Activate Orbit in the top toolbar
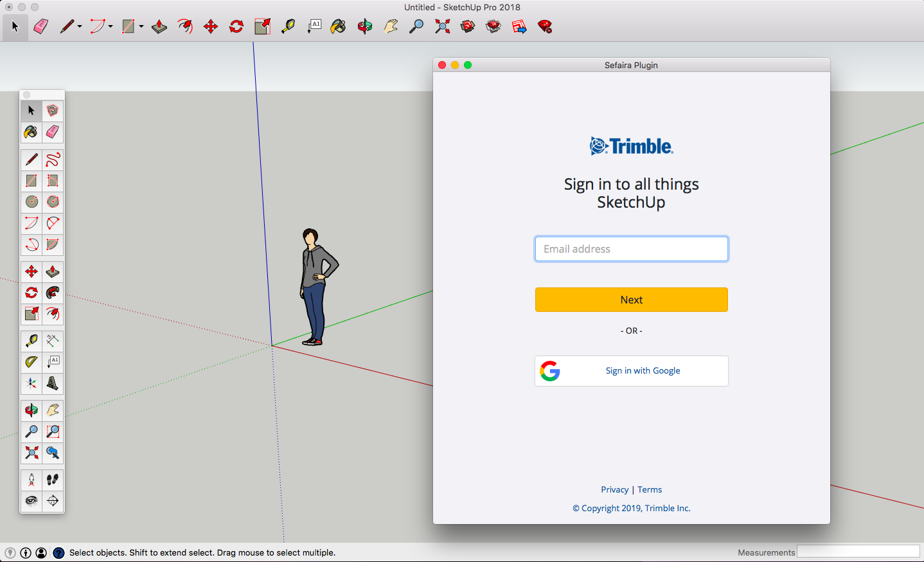 click(365, 26)
